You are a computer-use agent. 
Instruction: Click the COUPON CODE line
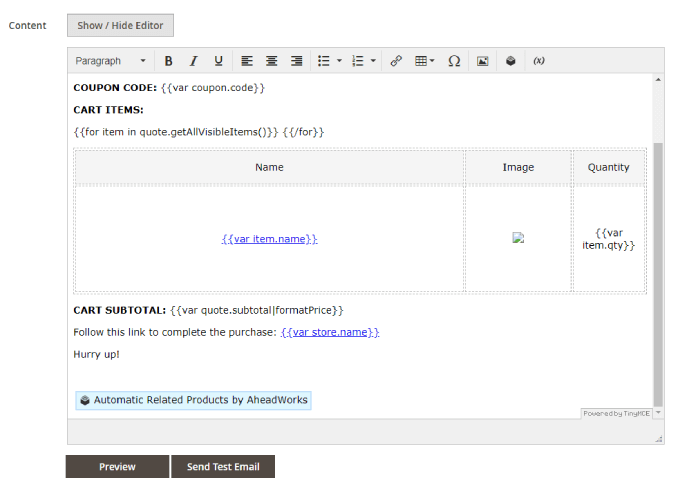(x=169, y=88)
